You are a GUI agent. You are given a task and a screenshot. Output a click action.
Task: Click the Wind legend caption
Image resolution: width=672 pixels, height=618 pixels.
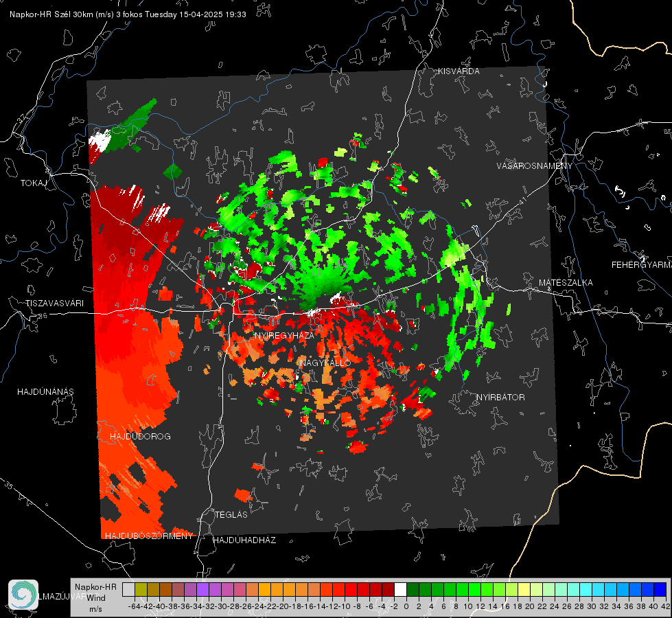click(95, 598)
